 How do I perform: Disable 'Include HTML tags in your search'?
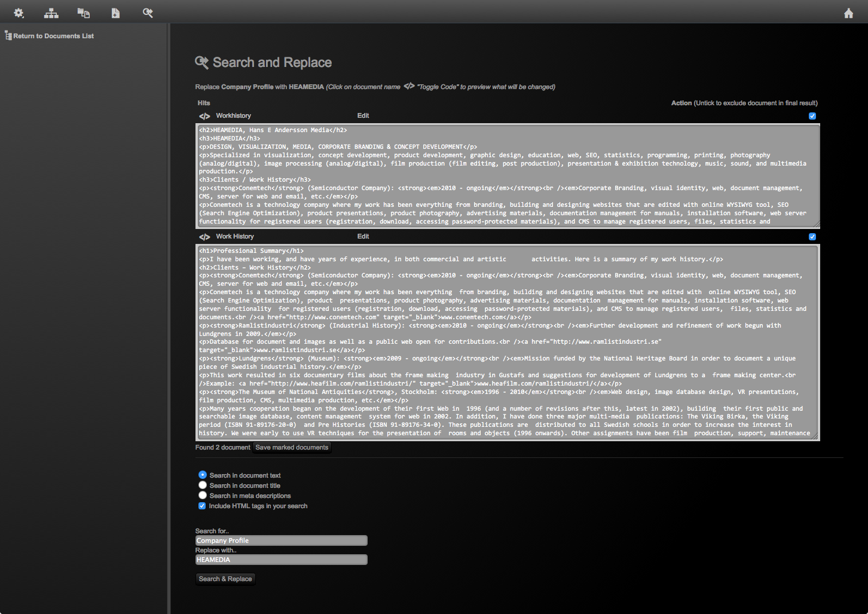coord(202,506)
